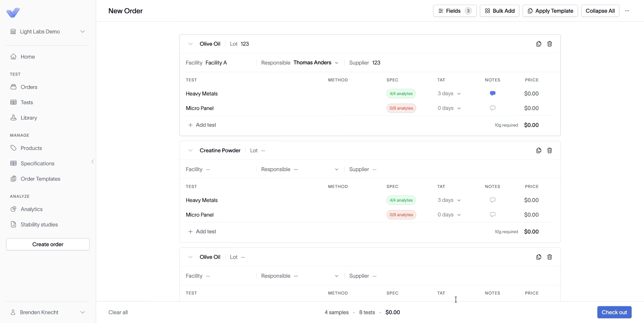Open the more options ellipsis menu

(627, 11)
